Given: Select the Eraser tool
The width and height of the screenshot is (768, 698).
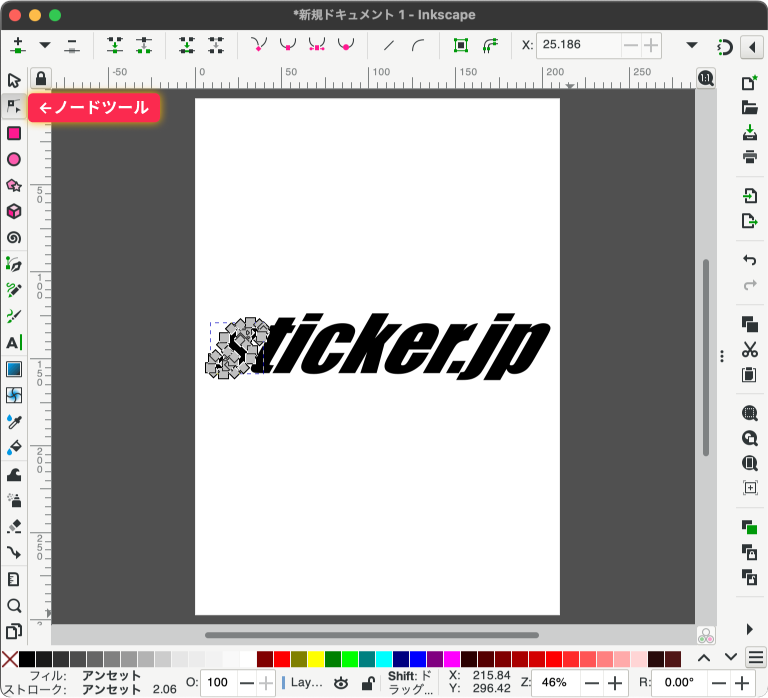Looking at the screenshot, I should pos(14,527).
